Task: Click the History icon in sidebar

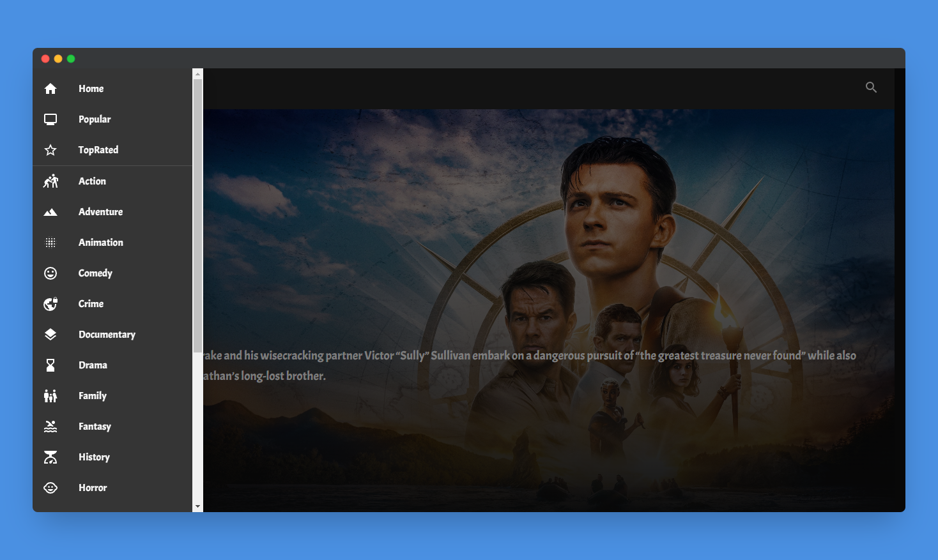Action: coord(50,457)
